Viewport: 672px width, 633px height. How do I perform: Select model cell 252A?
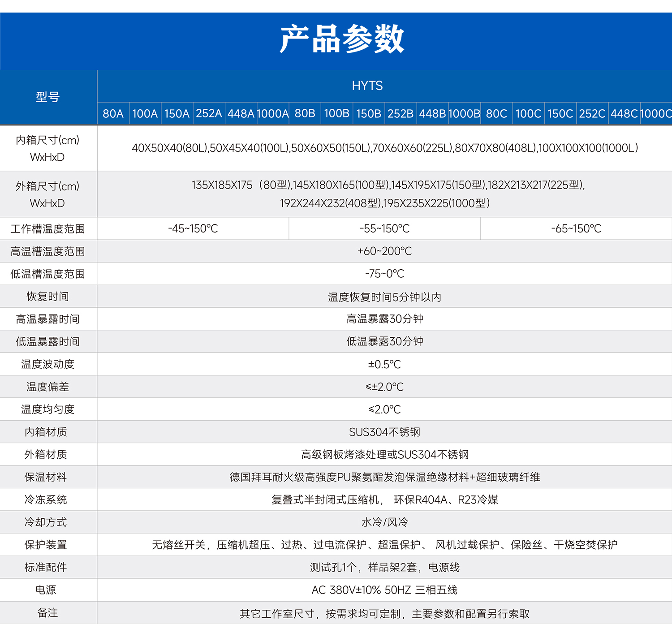pyautogui.click(x=209, y=113)
